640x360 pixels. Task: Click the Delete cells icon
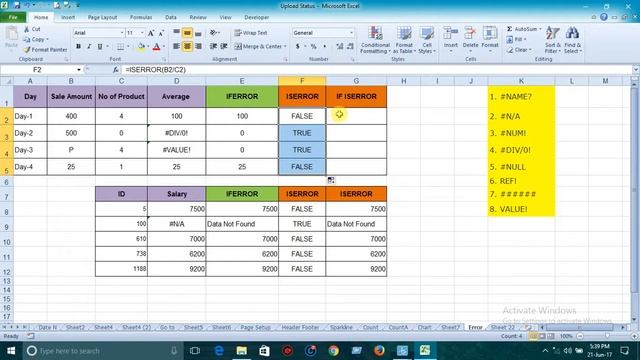pyautogui.click(x=470, y=33)
